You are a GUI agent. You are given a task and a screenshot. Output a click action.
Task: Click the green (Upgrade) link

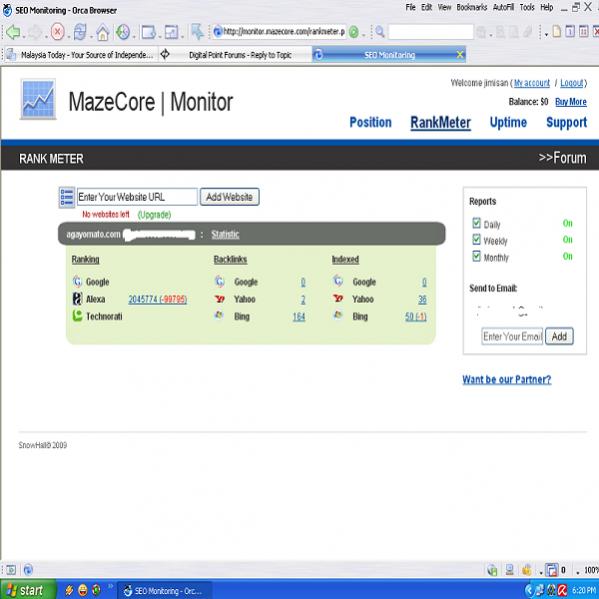click(154, 215)
